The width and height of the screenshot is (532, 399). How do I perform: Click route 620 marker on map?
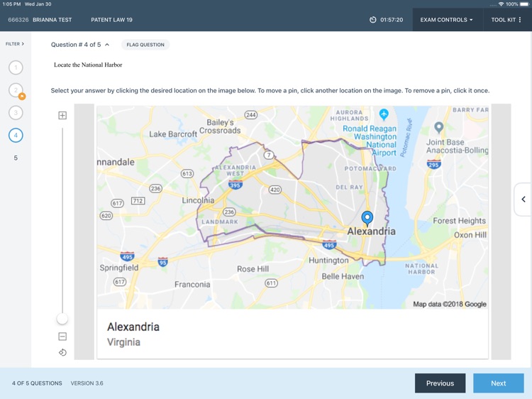[x=106, y=216]
